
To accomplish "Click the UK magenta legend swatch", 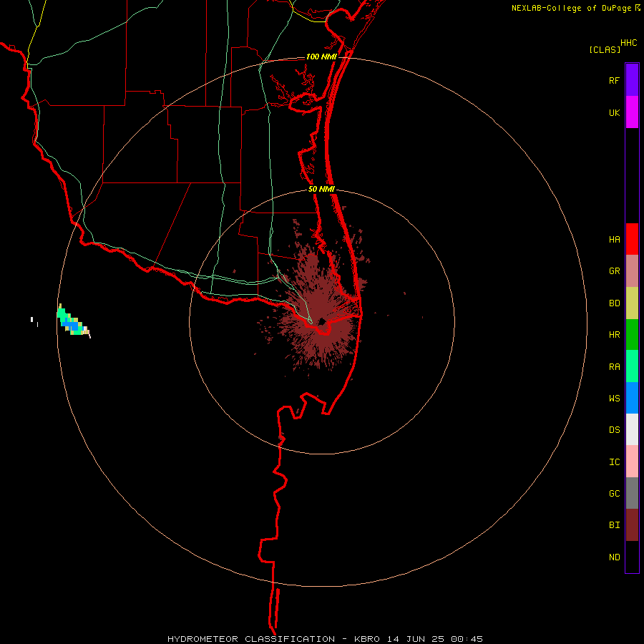I will pos(632,112).
